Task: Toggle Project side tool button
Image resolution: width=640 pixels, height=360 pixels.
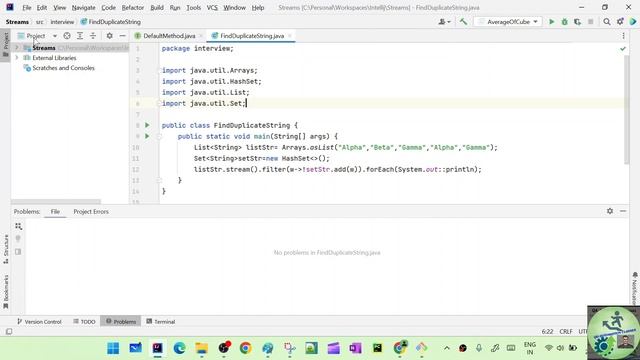Action: (x=6, y=45)
